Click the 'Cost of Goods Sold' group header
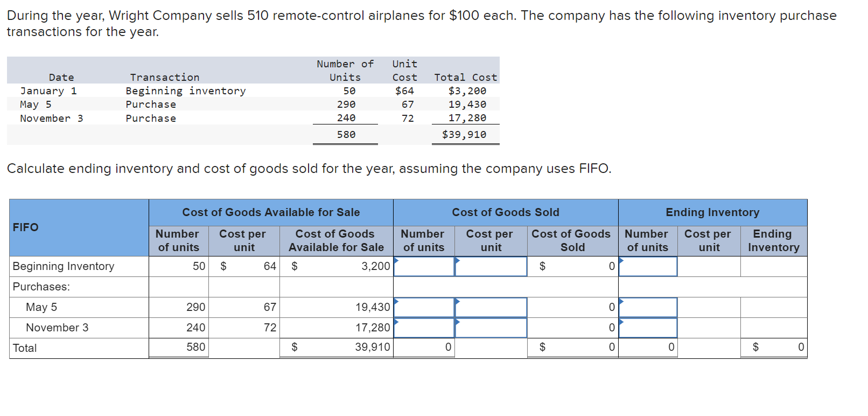This screenshot has width=868, height=416. (506, 212)
